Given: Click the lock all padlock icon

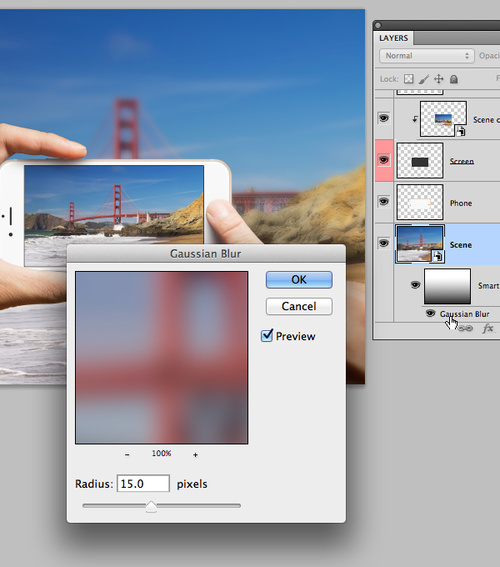Looking at the screenshot, I should tap(454, 79).
